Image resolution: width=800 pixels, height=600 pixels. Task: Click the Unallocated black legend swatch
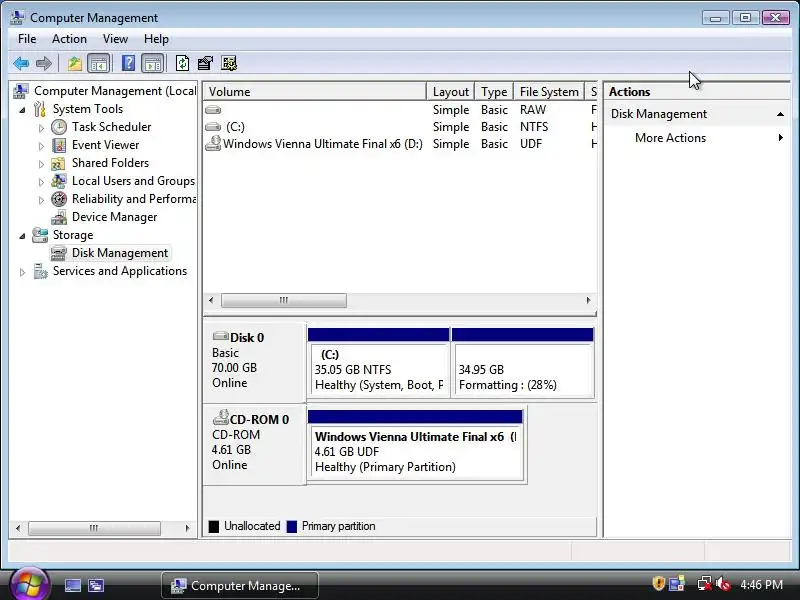(214, 526)
